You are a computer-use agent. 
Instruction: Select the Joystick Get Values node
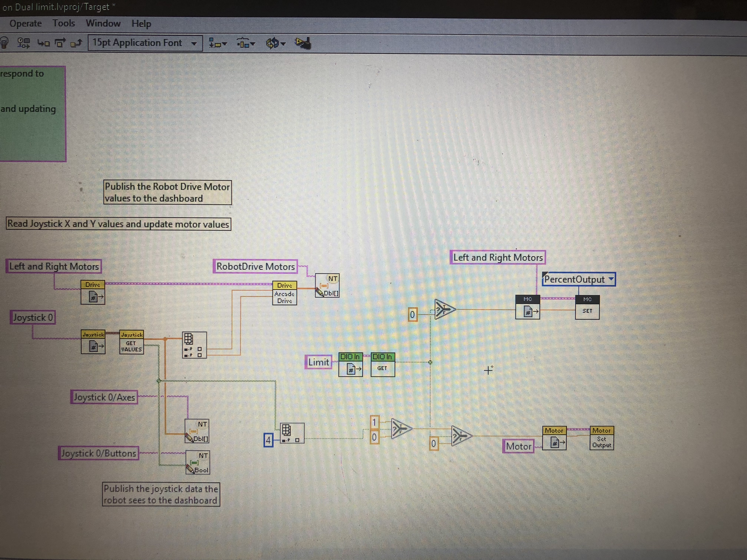click(x=131, y=342)
